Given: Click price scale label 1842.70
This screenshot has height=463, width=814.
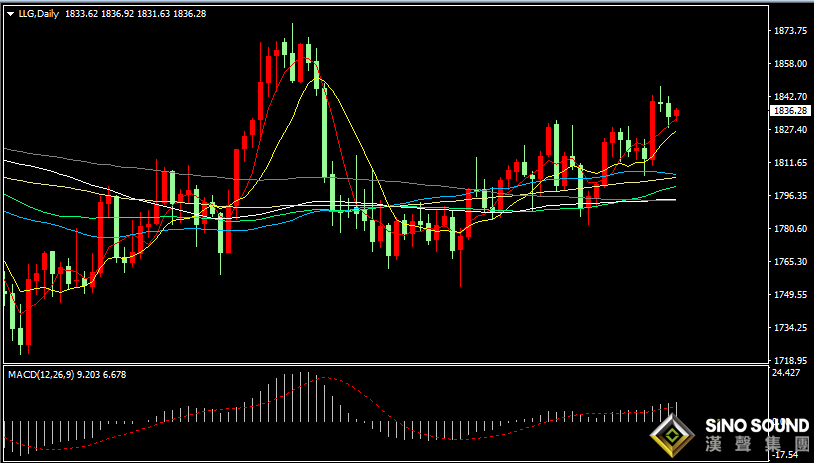Looking at the screenshot, I should (790, 97).
